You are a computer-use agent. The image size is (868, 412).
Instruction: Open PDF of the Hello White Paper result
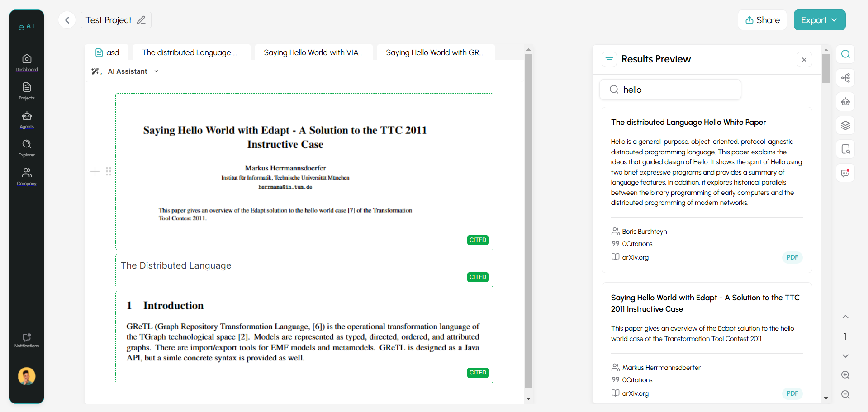pos(792,257)
